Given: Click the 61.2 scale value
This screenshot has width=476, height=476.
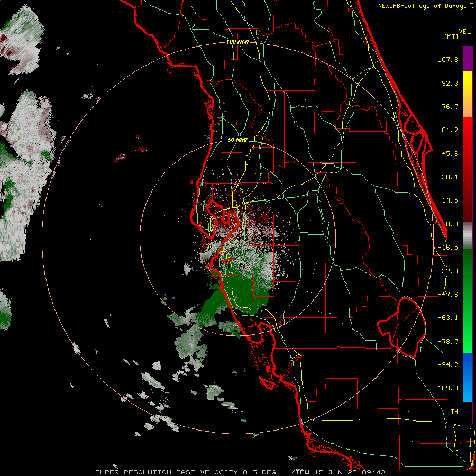Looking at the screenshot, I should (450, 130).
